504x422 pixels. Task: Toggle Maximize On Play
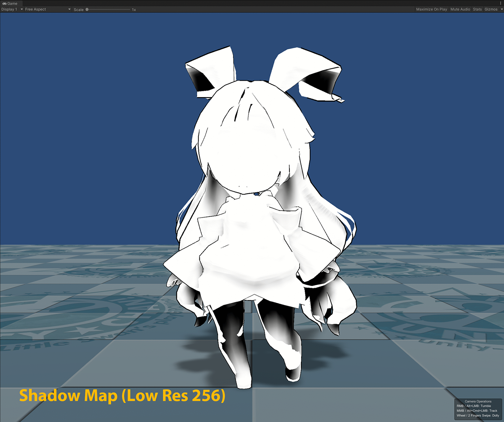pyautogui.click(x=431, y=9)
